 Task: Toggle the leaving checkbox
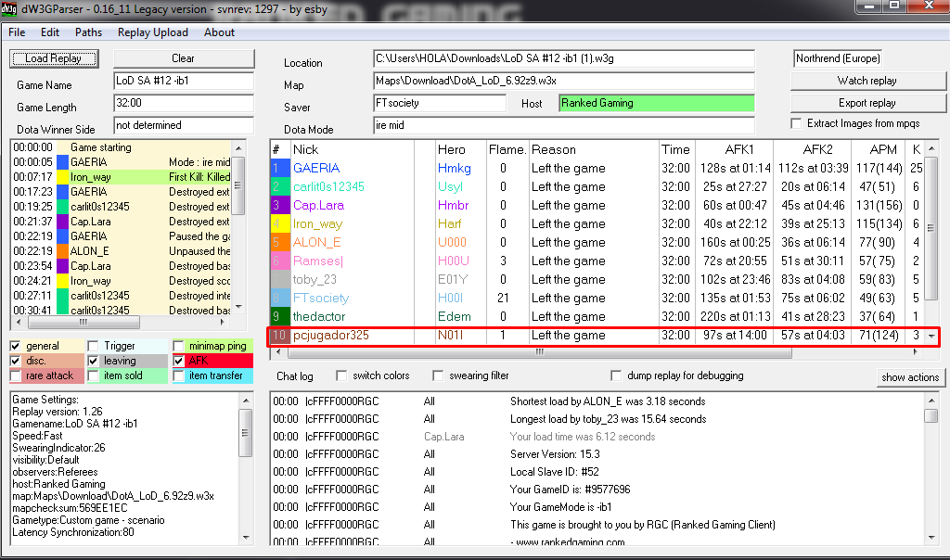point(93,361)
